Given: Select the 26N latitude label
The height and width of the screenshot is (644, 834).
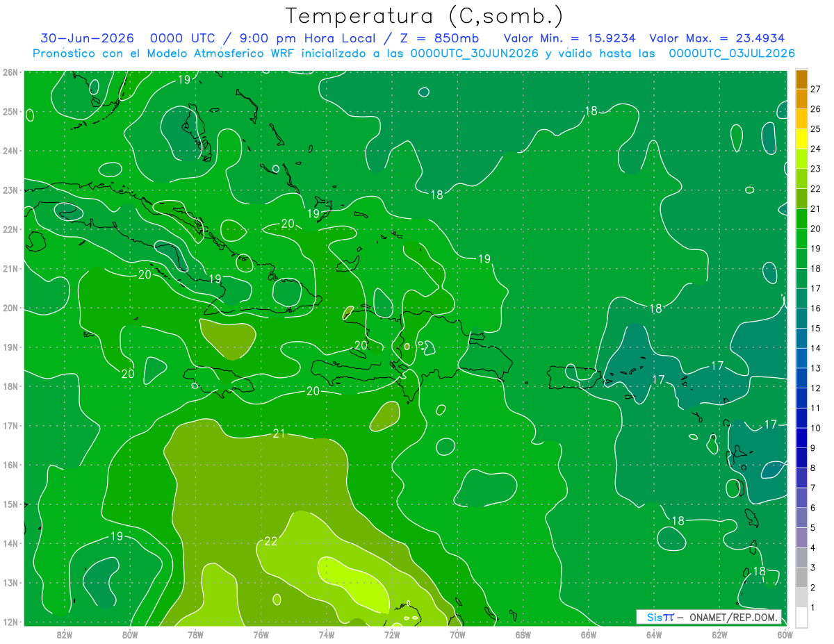Looking at the screenshot, I should tap(10, 72).
